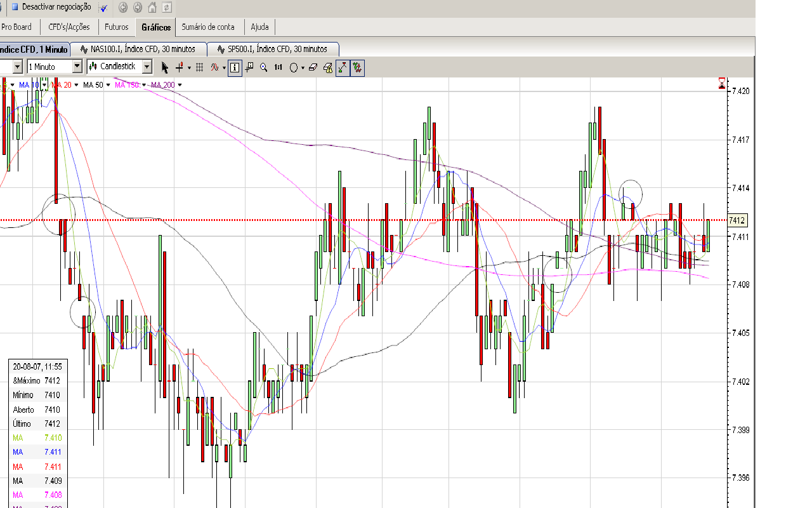Image resolution: width=812 pixels, height=508 pixels.
Task: Open the MA 150 indicator dropdown arrow
Action: [x=145, y=84]
